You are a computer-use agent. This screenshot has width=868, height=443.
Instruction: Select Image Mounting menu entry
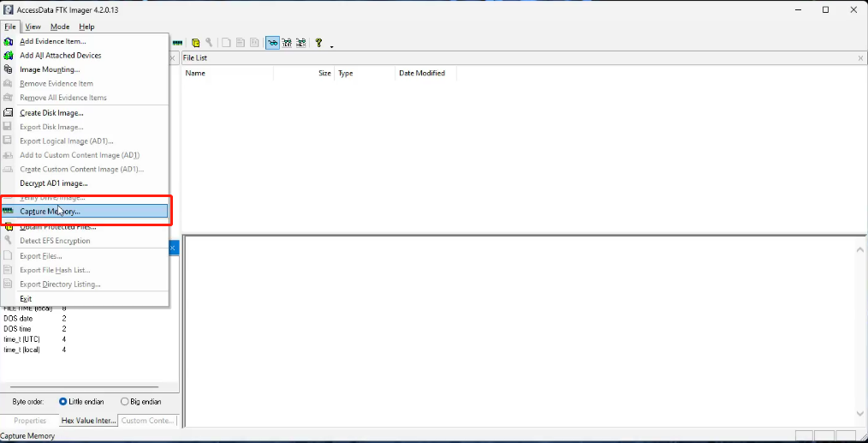85,69
